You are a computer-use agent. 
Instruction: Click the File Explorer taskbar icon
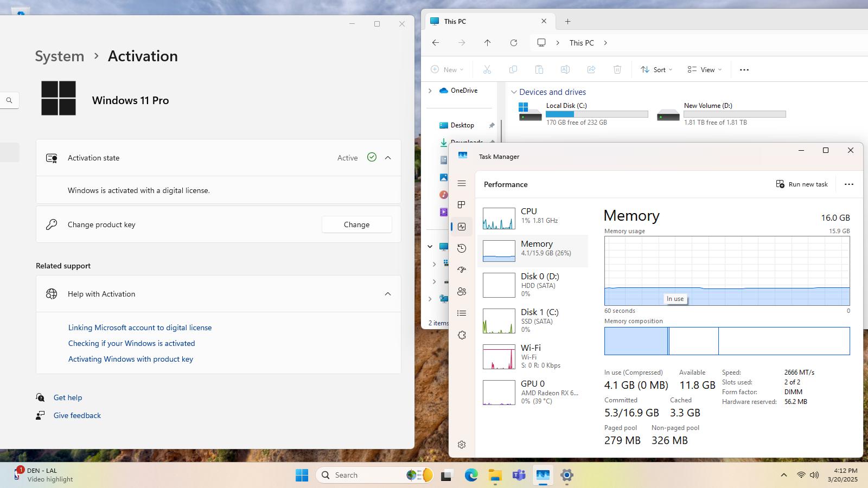click(x=495, y=476)
